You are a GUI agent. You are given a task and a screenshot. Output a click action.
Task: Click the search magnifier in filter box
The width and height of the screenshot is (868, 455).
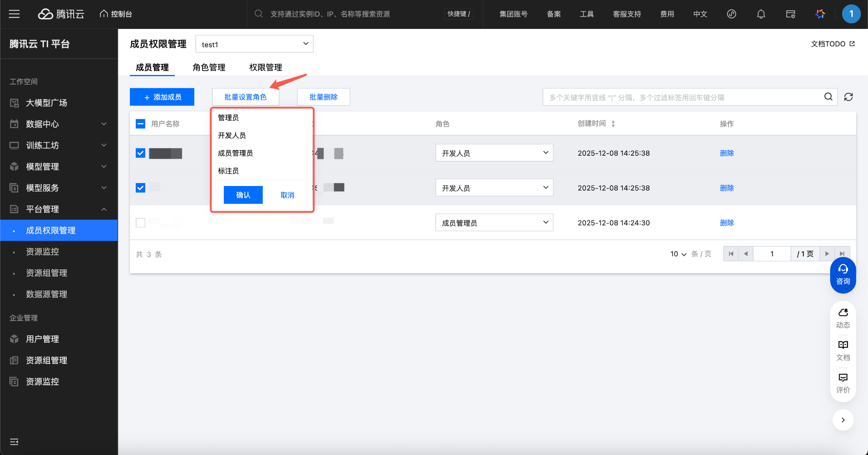(828, 97)
